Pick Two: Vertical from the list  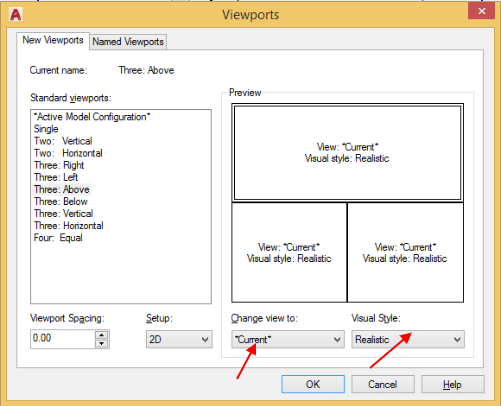(x=63, y=141)
